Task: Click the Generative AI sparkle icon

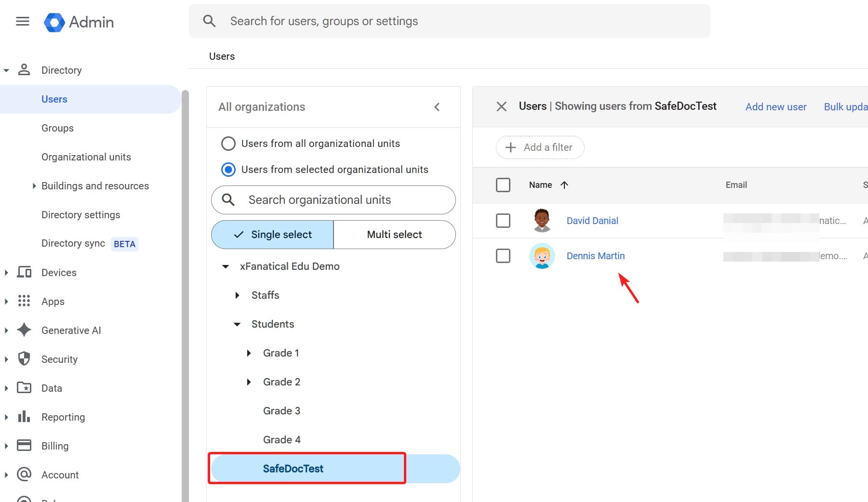Action: [x=24, y=330]
